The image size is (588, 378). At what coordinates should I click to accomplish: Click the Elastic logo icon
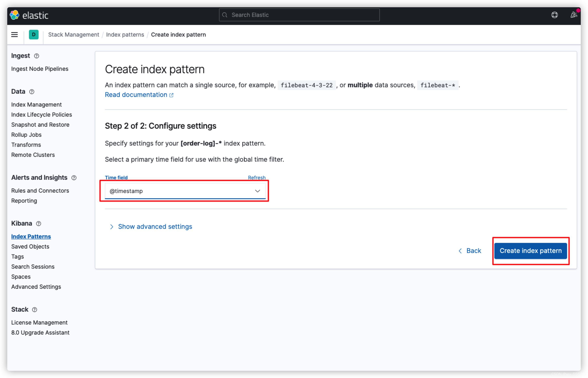[x=14, y=15]
